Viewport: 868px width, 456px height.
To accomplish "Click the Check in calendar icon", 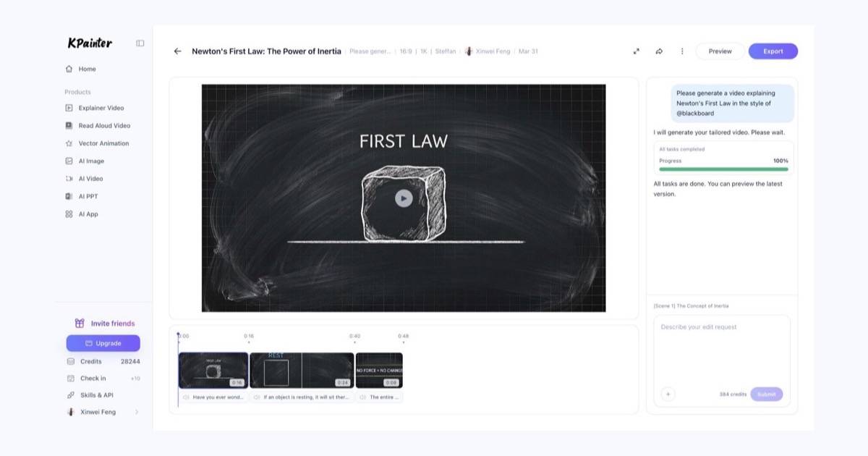I will (70, 378).
